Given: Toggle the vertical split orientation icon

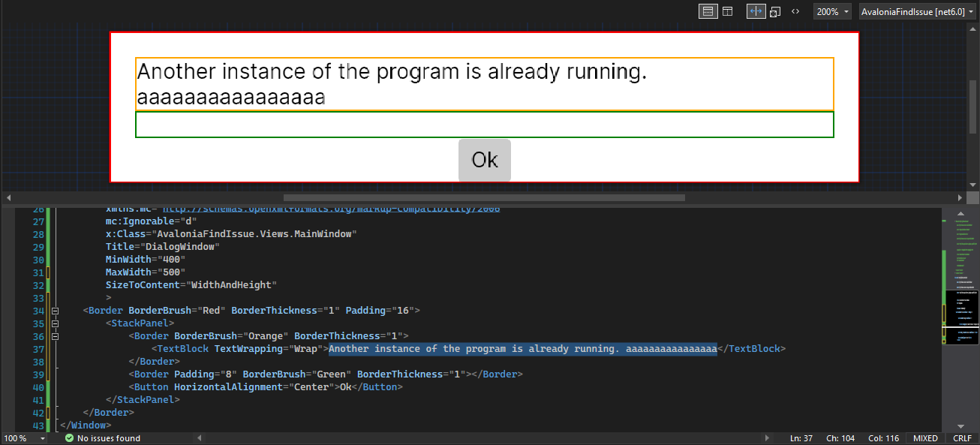Looking at the screenshot, I should (756, 11).
